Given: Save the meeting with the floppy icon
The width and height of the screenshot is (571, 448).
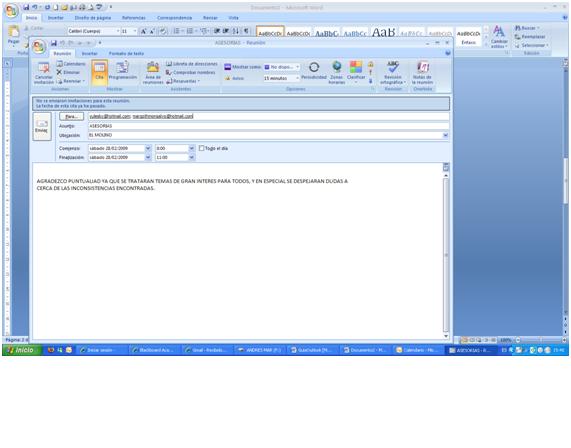Looking at the screenshot, I should pos(54,43).
